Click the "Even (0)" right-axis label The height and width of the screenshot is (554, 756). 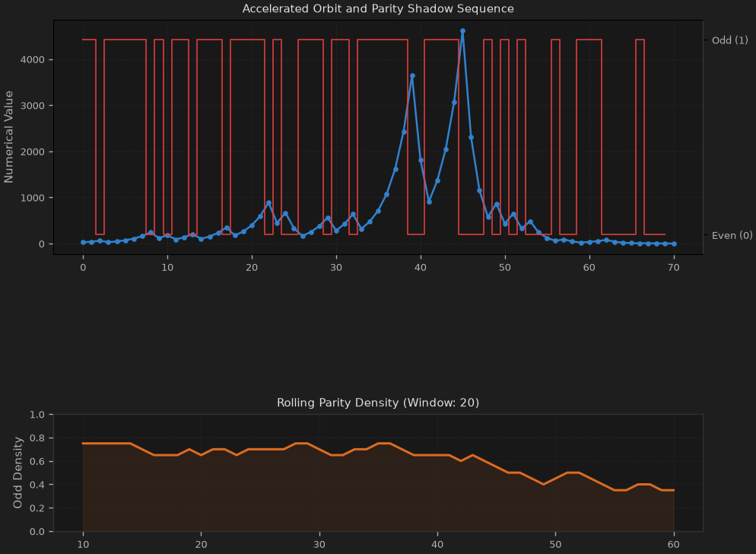[732, 235]
